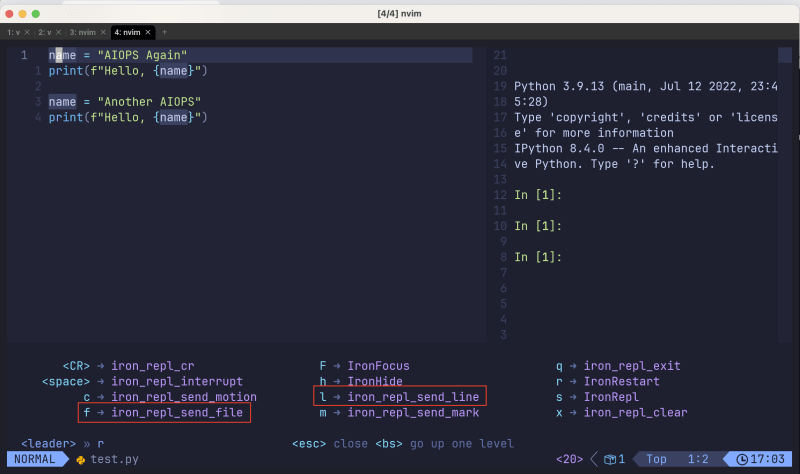Viewport: 800px width, 474px height.
Task: Click the line name = "AIOPS Again"
Action: (118, 55)
